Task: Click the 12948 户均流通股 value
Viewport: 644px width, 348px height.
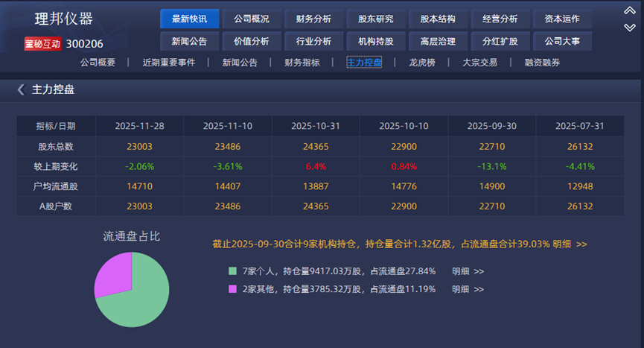Action: pyautogui.click(x=580, y=186)
